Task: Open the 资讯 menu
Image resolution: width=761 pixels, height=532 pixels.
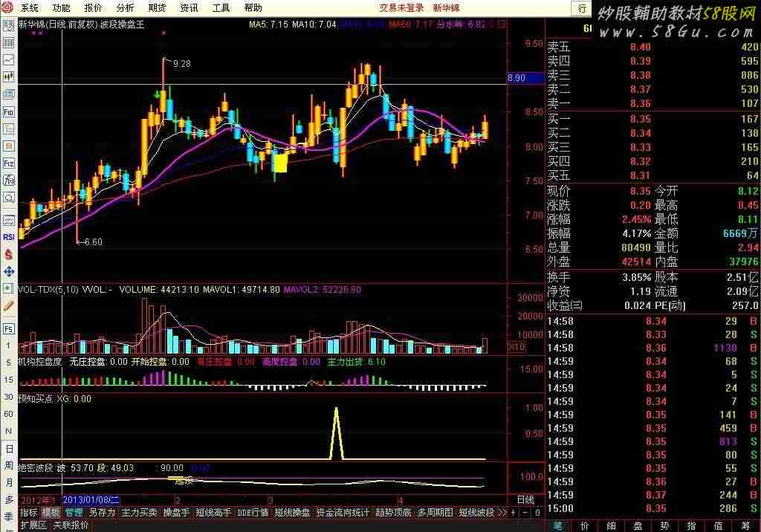Action: pos(190,7)
